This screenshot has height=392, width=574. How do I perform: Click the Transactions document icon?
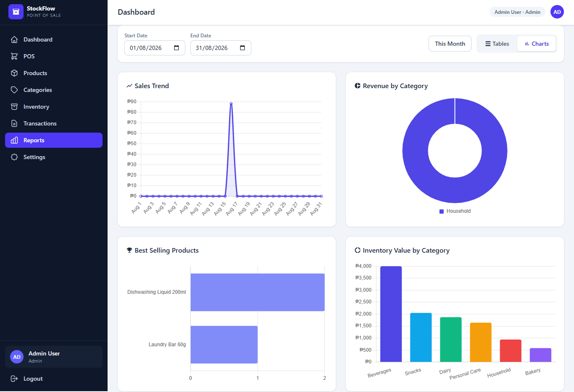[x=14, y=123]
